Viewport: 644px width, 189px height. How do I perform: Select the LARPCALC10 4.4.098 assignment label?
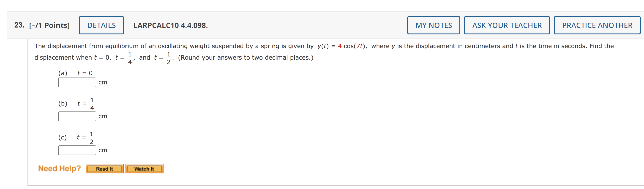(x=170, y=25)
